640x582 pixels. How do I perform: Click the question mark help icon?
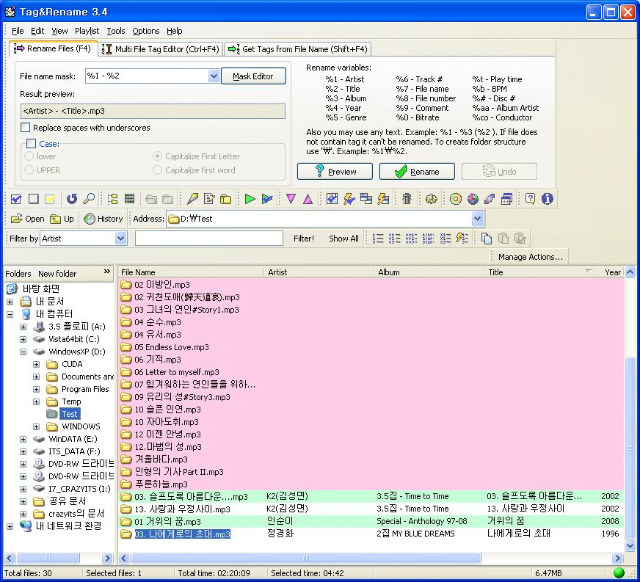pyautogui.click(x=530, y=199)
